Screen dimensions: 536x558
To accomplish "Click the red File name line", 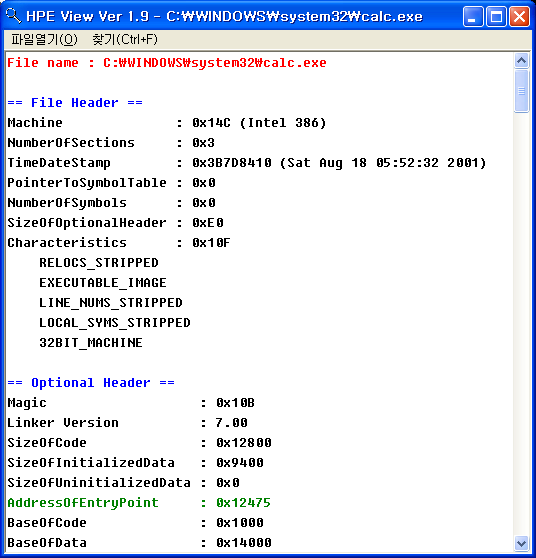I will [167, 63].
